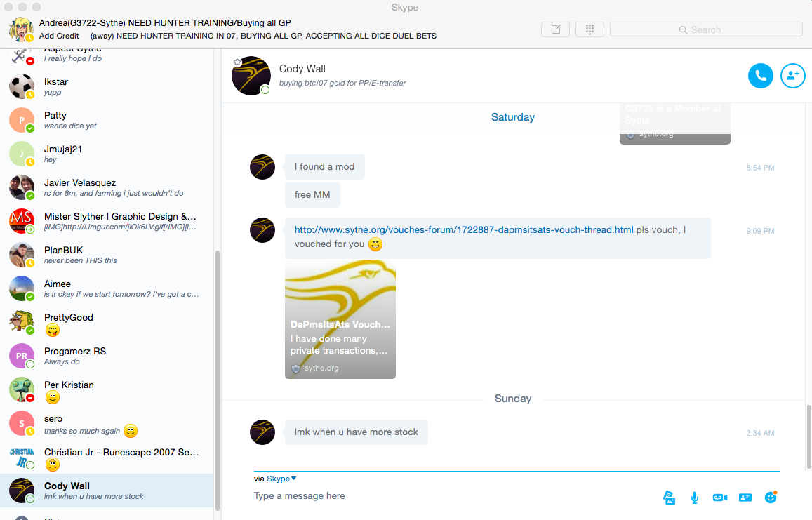Screen dimensions: 812x520
Task: Click the soccer ball avatar of Ikstar
Action: 21,86
